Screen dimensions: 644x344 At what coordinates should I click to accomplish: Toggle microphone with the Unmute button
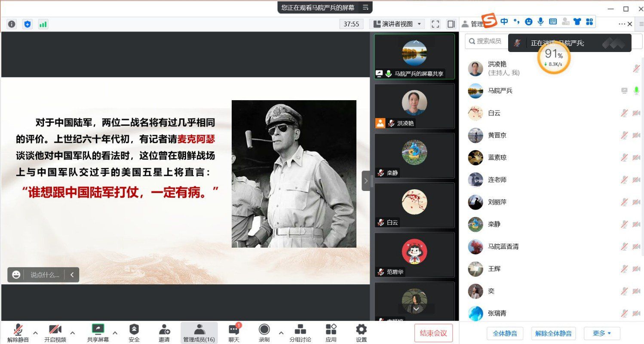click(x=18, y=333)
